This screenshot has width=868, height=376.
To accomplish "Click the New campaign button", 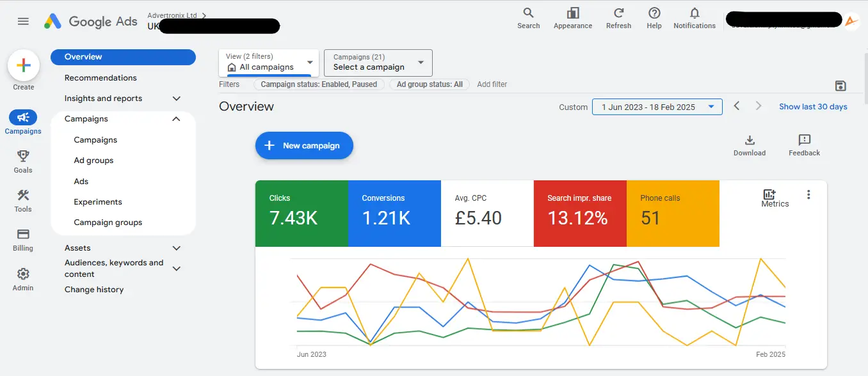I will point(304,146).
